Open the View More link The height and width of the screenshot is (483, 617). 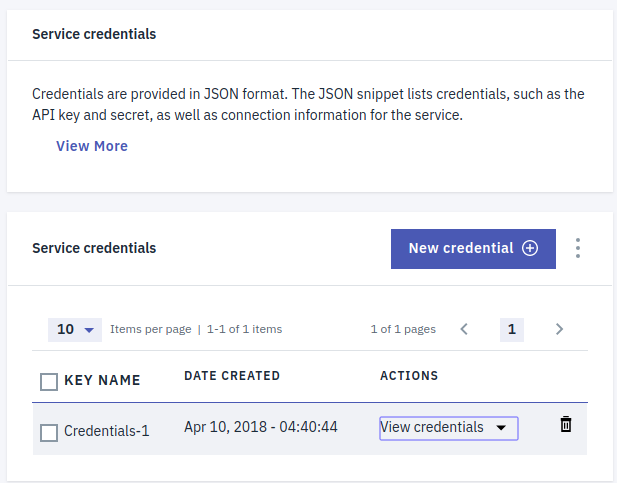[x=92, y=146]
